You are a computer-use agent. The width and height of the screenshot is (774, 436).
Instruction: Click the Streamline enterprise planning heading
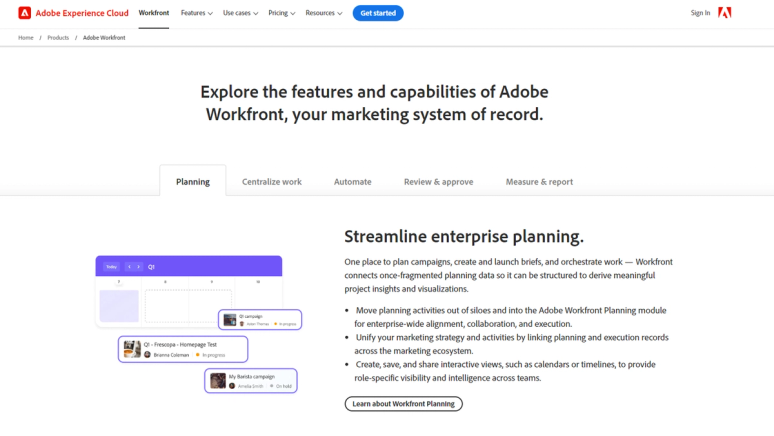464,237
